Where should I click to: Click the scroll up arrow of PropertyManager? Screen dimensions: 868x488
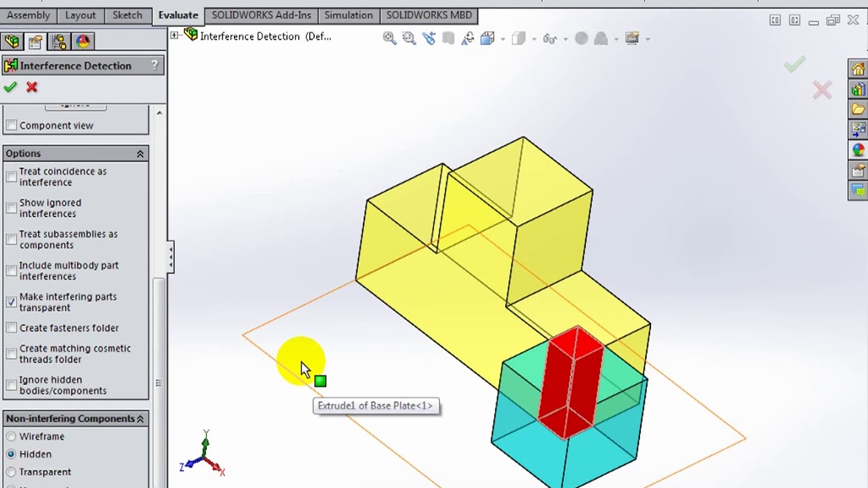click(x=159, y=113)
